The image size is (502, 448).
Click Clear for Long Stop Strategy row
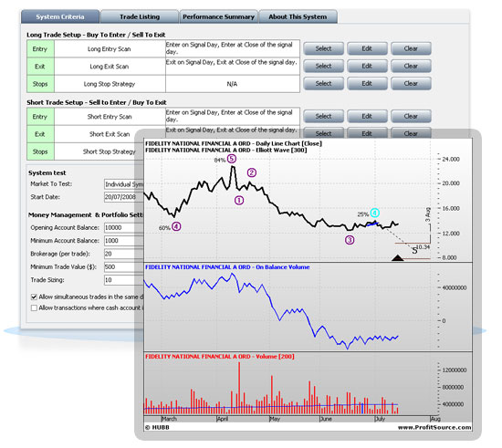pos(411,84)
